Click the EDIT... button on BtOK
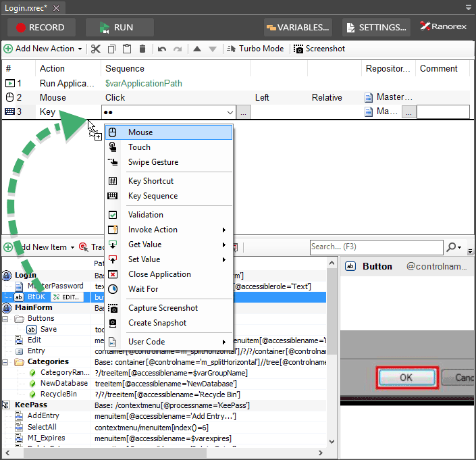 click(x=66, y=297)
